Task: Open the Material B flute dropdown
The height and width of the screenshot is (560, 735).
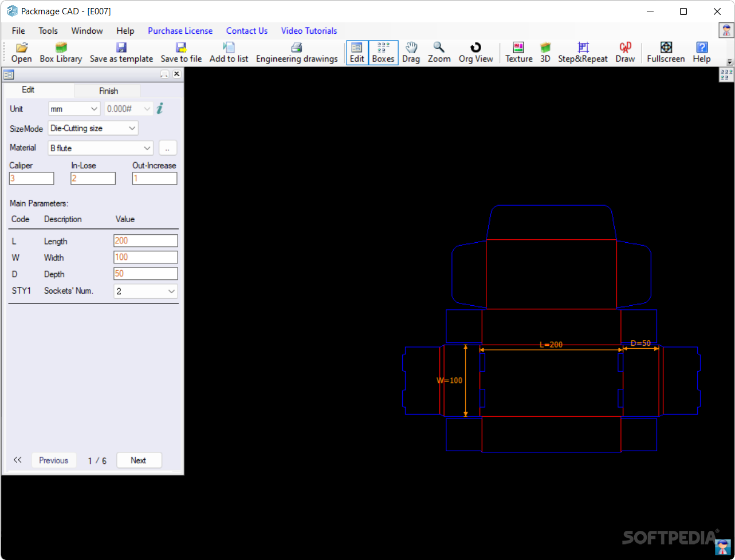Action: (100, 148)
